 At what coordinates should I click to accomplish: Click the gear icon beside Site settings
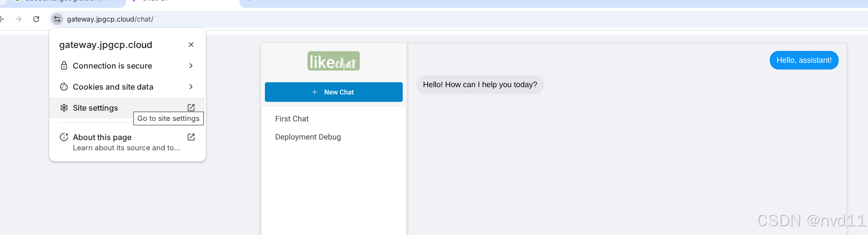click(x=64, y=108)
